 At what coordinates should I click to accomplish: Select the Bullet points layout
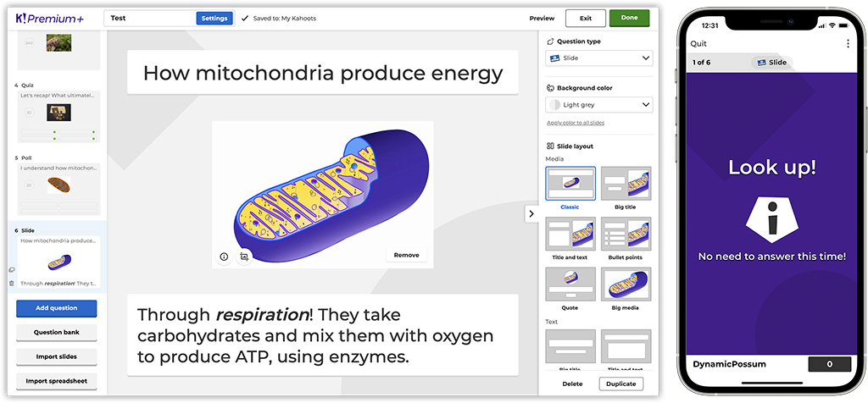pos(626,234)
